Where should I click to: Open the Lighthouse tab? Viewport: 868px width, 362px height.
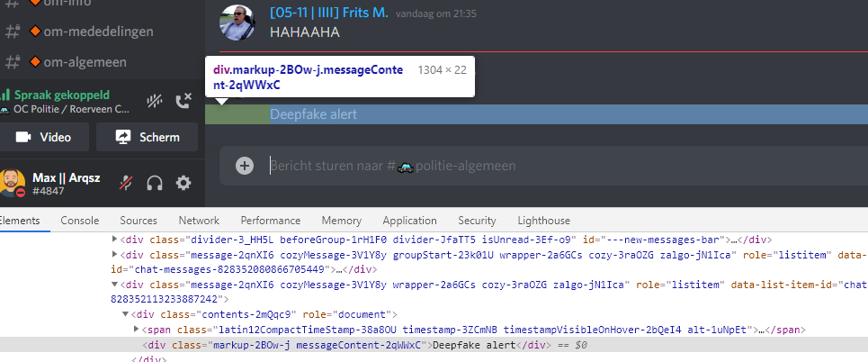pos(543,221)
